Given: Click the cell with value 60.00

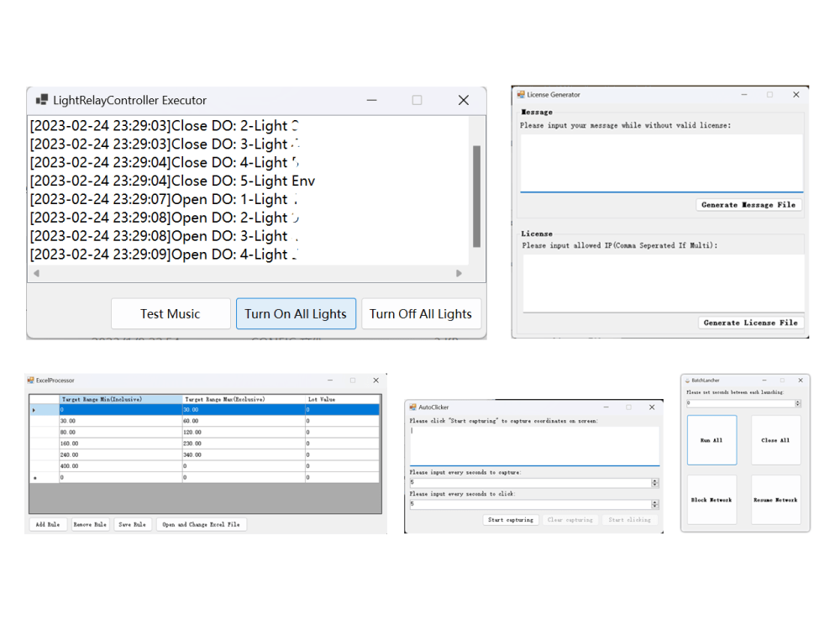Looking at the screenshot, I should coord(244,421).
